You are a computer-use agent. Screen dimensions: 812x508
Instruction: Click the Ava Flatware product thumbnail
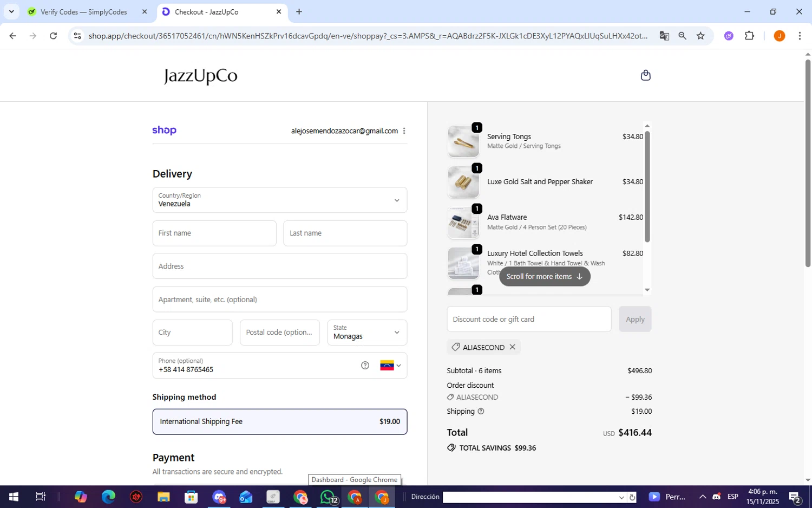[x=463, y=223]
